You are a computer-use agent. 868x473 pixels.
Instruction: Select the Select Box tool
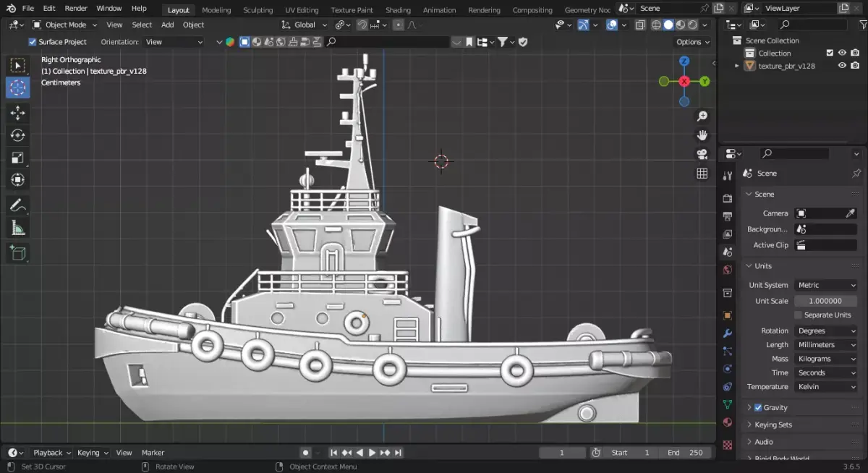(18, 66)
